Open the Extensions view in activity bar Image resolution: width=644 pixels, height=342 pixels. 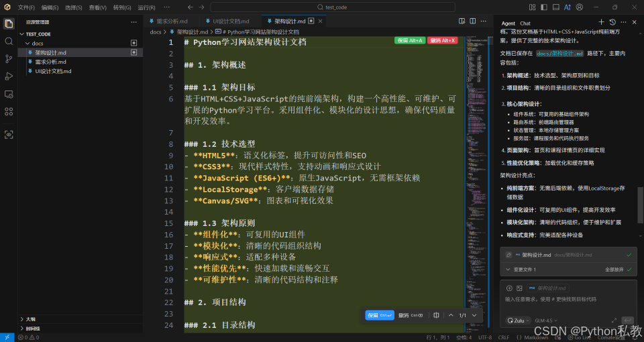point(9,111)
